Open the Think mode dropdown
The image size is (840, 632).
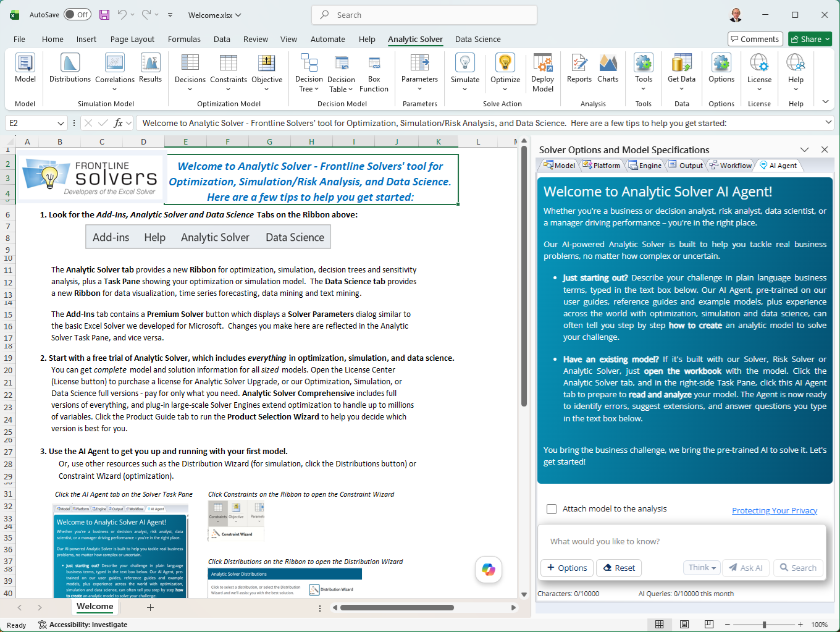point(702,568)
